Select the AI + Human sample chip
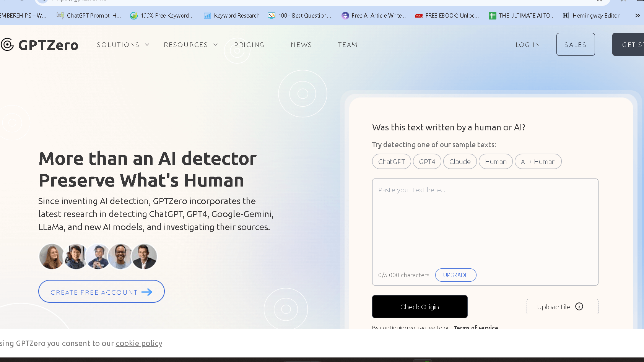This screenshot has height=362, width=644. pos(538,162)
